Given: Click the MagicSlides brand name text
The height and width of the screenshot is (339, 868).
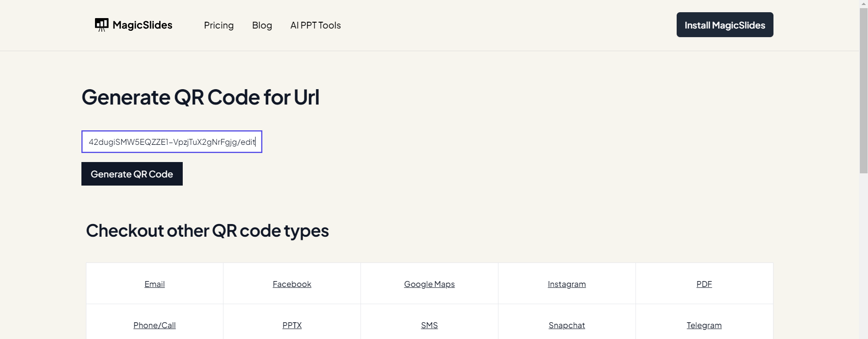Looking at the screenshot, I should tap(142, 25).
